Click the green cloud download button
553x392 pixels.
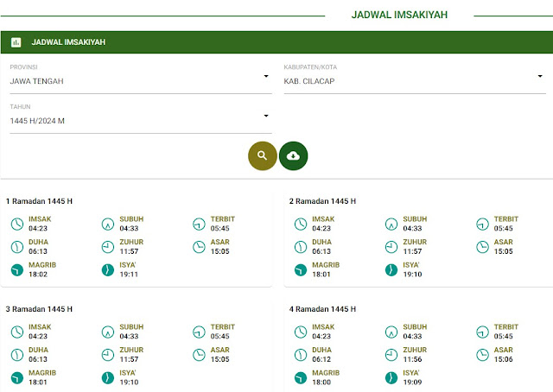[293, 155]
